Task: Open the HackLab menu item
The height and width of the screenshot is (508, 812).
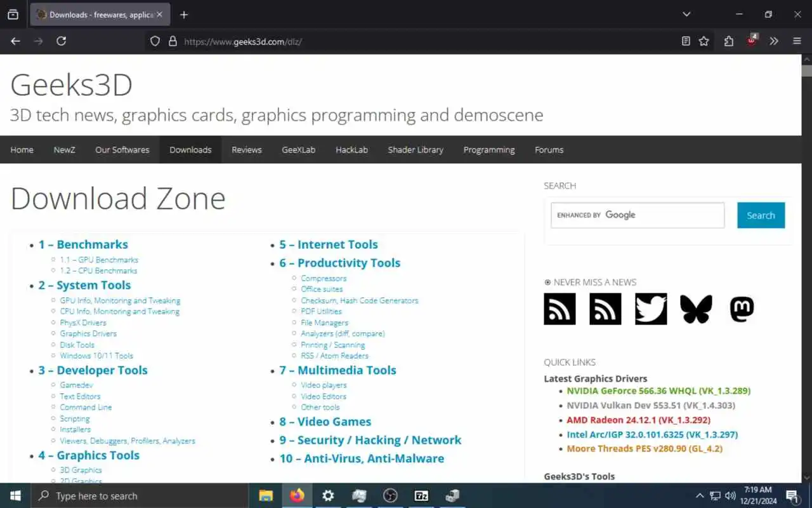Action: tap(351, 150)
